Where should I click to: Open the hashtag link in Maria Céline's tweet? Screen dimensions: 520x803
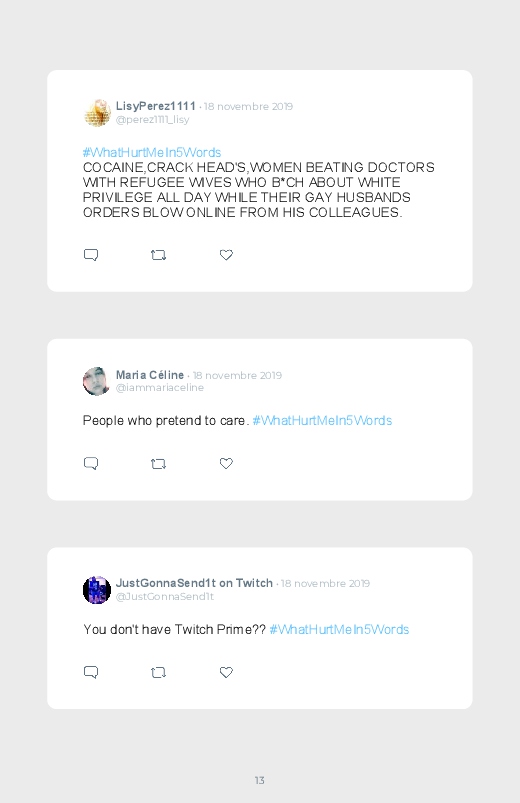tap(322, 420)
